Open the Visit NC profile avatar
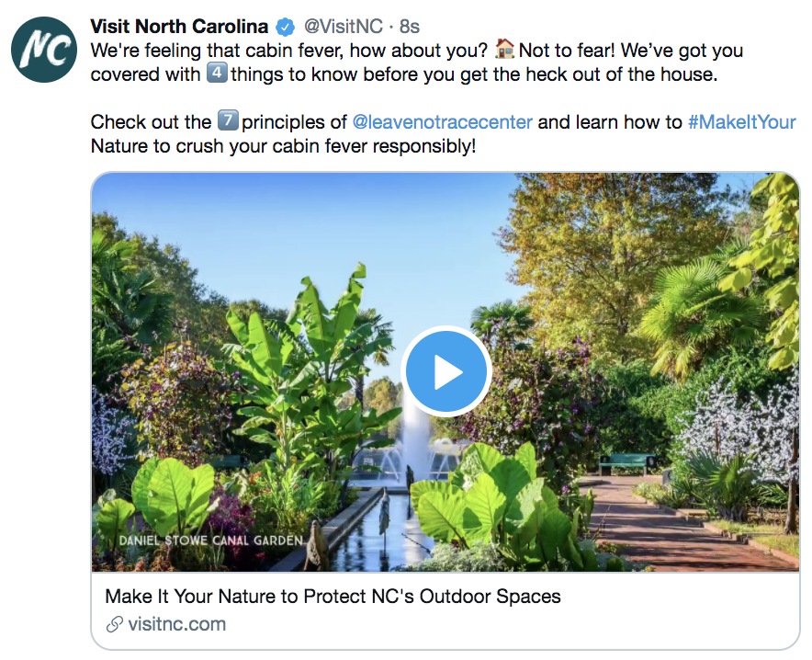 [x=45, y=50]
